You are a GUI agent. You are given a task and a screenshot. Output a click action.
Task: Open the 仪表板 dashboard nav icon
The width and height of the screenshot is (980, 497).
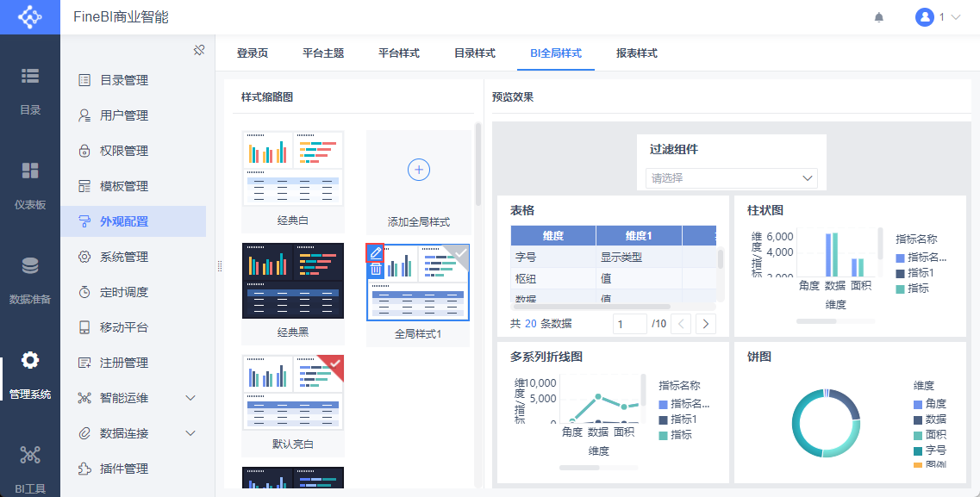(x=30, y=171)
